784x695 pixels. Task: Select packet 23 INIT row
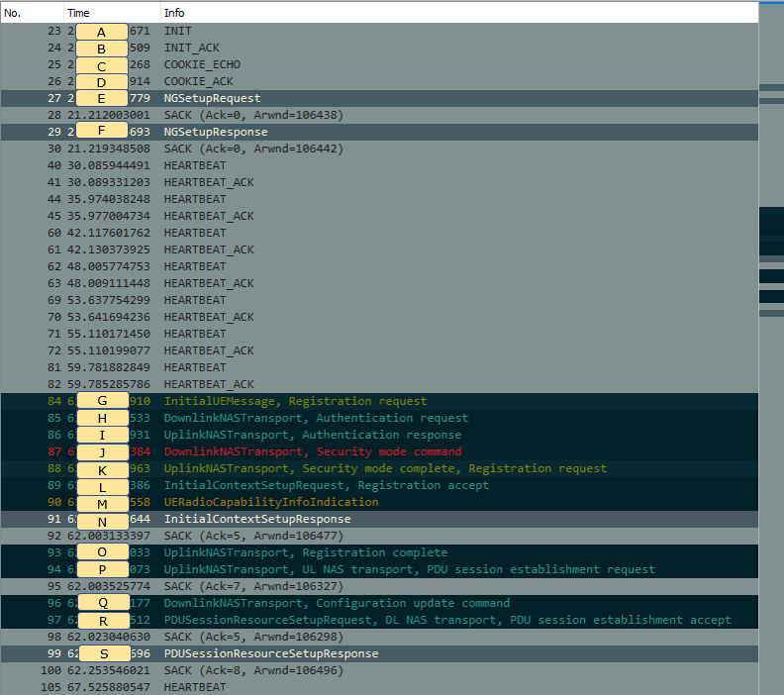pos(379,31)
